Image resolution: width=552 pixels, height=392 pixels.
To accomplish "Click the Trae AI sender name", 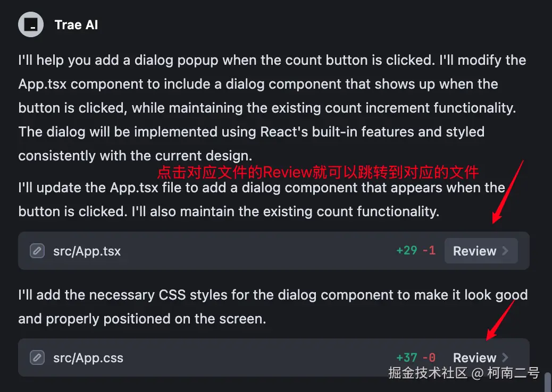I will click(76, 25).
